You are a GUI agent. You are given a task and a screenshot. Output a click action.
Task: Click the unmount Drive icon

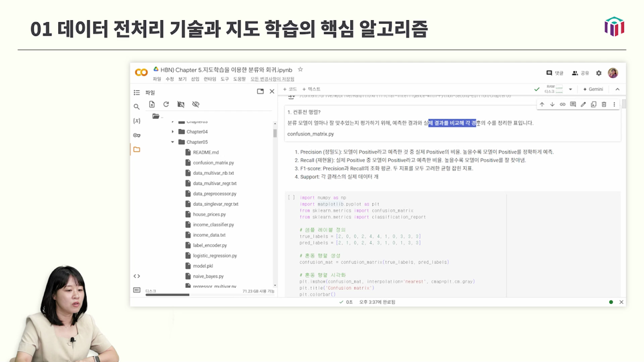181,105
